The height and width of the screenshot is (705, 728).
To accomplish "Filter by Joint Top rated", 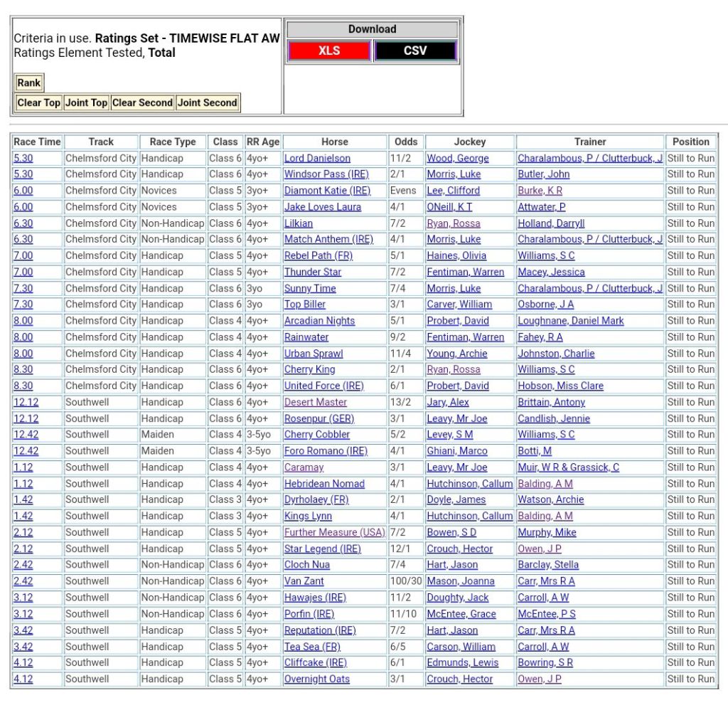I will point(86,102).
